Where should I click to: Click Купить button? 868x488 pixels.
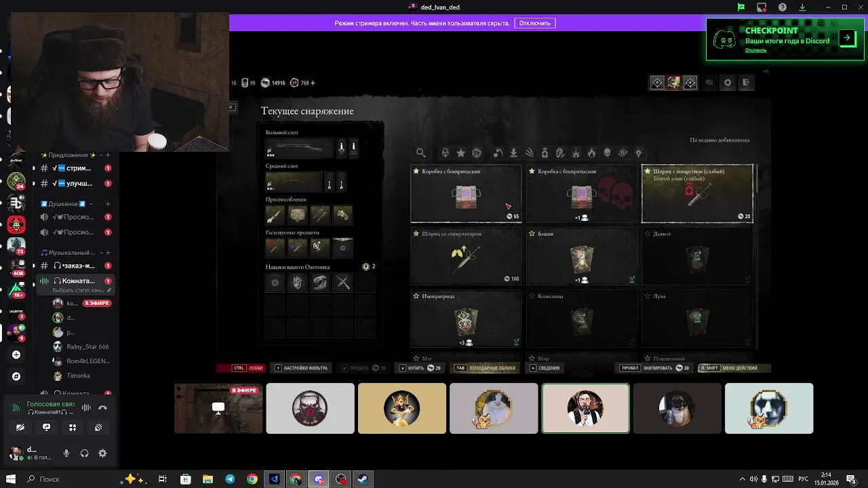[420, 368]
